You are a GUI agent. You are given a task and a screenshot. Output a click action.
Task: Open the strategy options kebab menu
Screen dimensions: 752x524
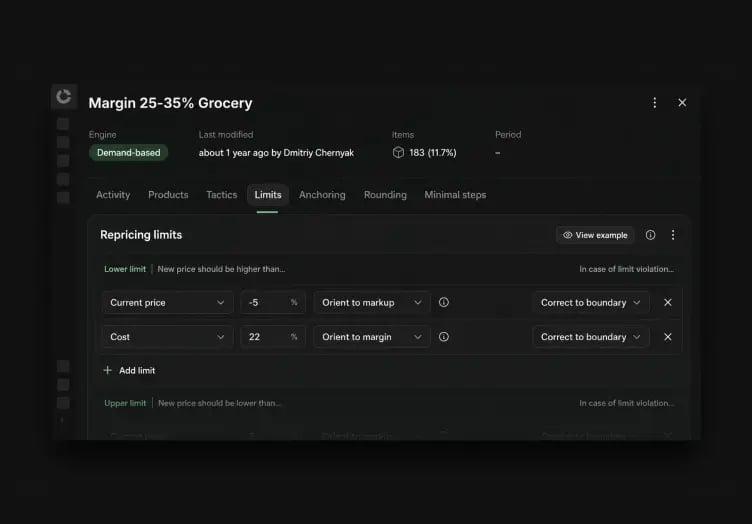[x=655, y=103]
